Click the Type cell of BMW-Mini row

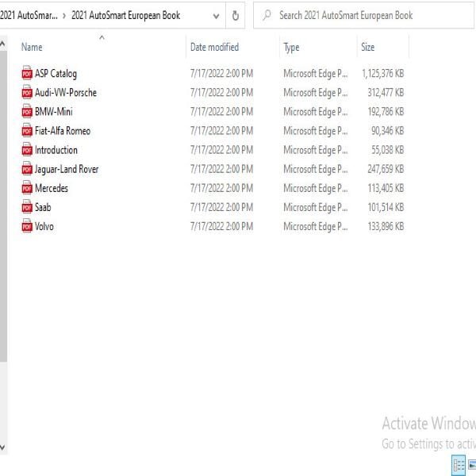click(x=316, y=111)
